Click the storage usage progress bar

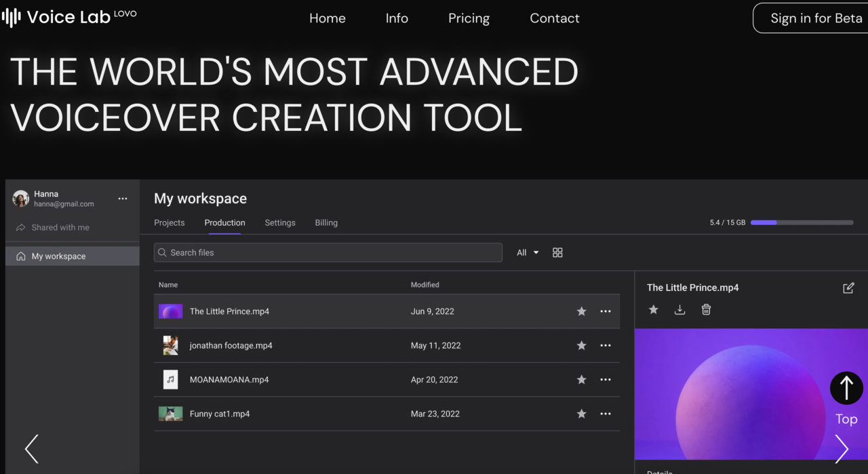point(802,222)
